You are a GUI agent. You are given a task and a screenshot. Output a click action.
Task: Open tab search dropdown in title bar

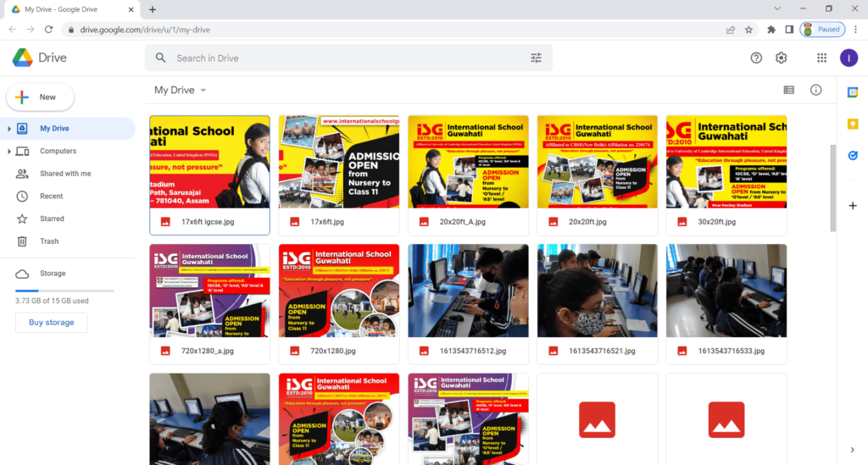pyautogui.click(x=777, y=8)
